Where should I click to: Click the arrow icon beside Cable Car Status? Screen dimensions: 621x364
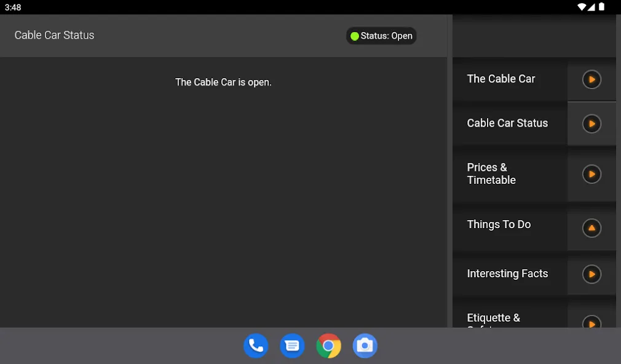[x=591, y=124]
